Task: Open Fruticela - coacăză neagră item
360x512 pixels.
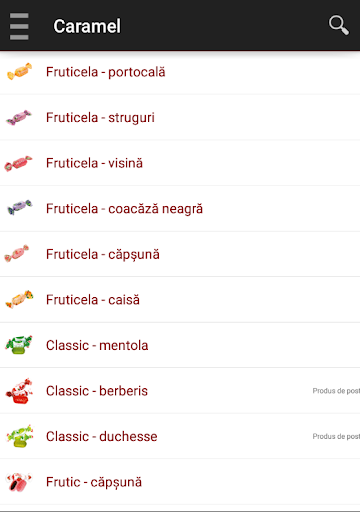Action: click(180, 209)
